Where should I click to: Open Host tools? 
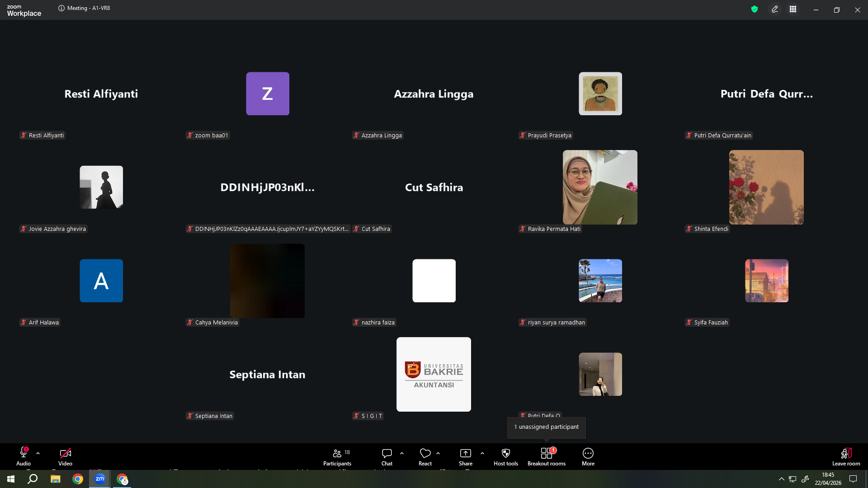(506, 456)
